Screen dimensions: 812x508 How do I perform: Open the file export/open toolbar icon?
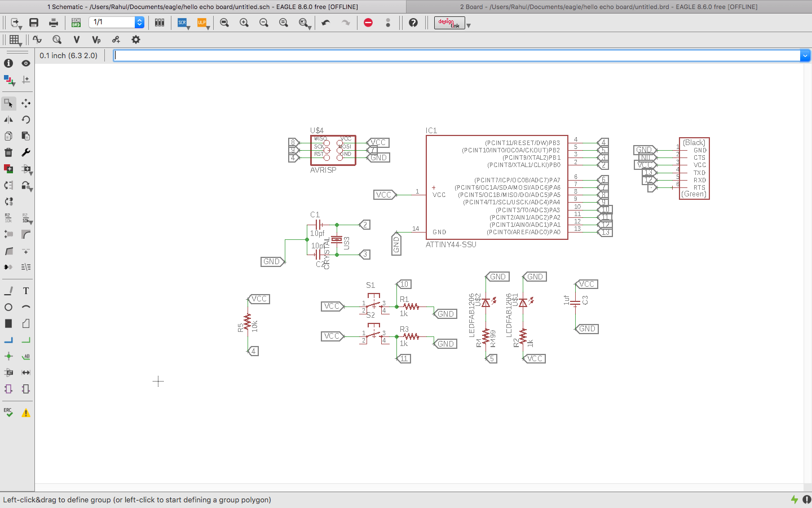pos(15,23)
